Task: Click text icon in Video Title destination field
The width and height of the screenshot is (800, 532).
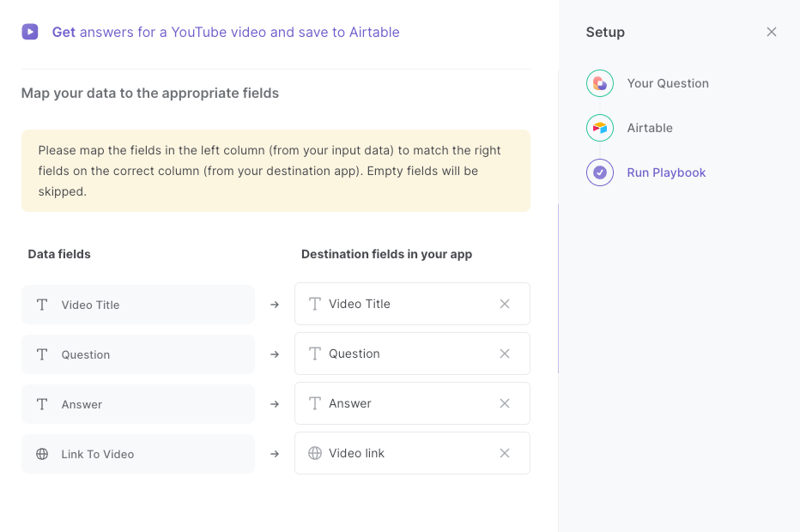Action: [x=315, y=304]
